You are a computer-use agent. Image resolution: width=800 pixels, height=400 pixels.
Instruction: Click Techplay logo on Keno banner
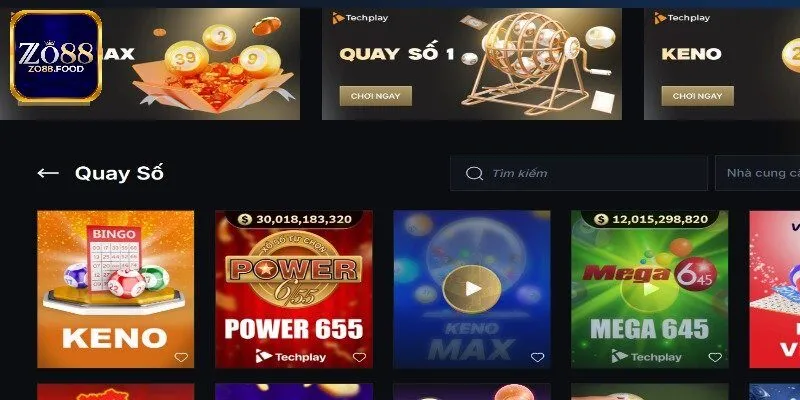pos(682,18)
